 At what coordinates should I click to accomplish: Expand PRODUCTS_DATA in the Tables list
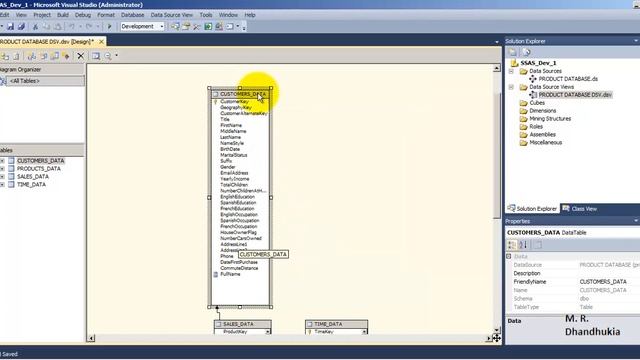[x=2, y=169]
